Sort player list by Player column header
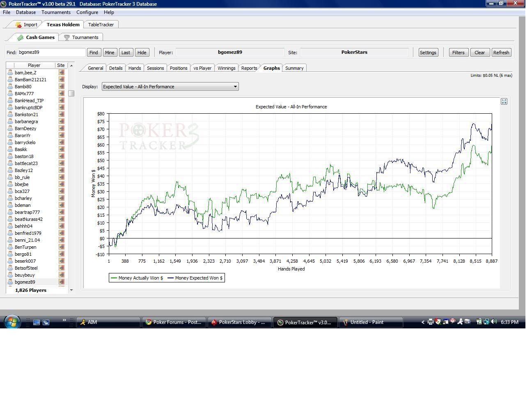This screenshot has width=532, height=399. point(34,65)
